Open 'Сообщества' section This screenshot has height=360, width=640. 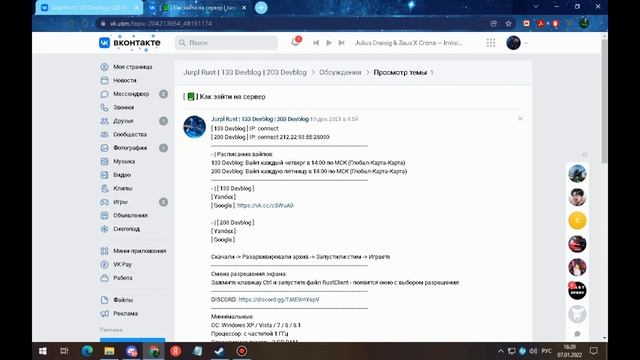[x=130, y=134]
